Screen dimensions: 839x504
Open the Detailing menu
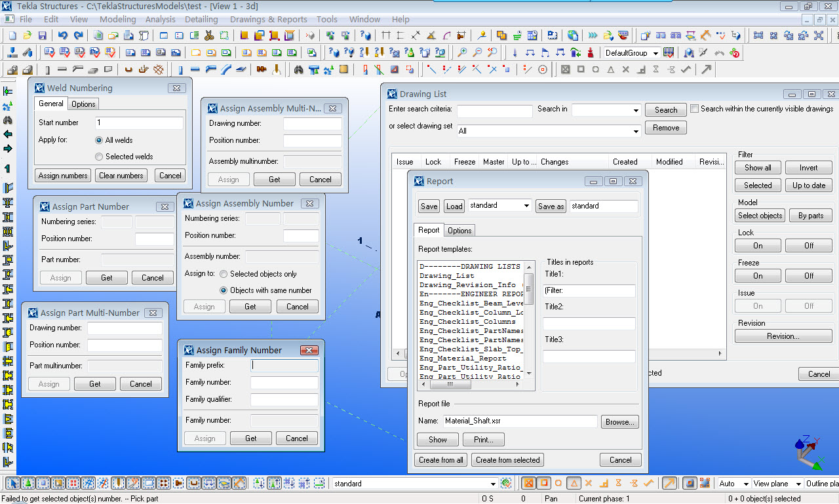click(x=201, y=20)
